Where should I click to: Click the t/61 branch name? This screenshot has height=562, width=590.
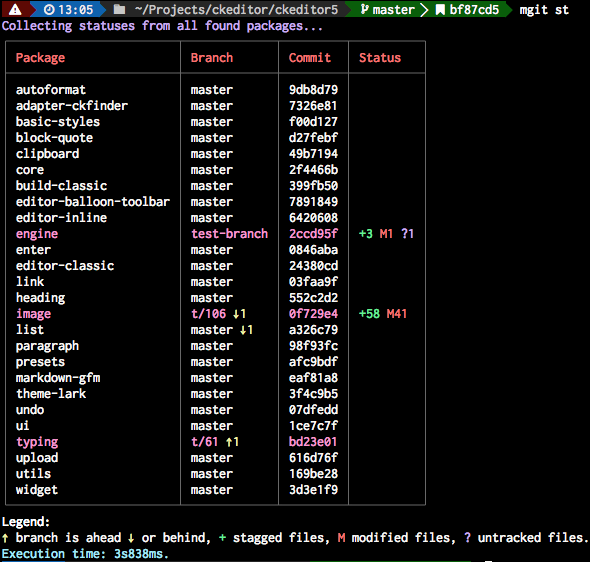coord(205,442)
